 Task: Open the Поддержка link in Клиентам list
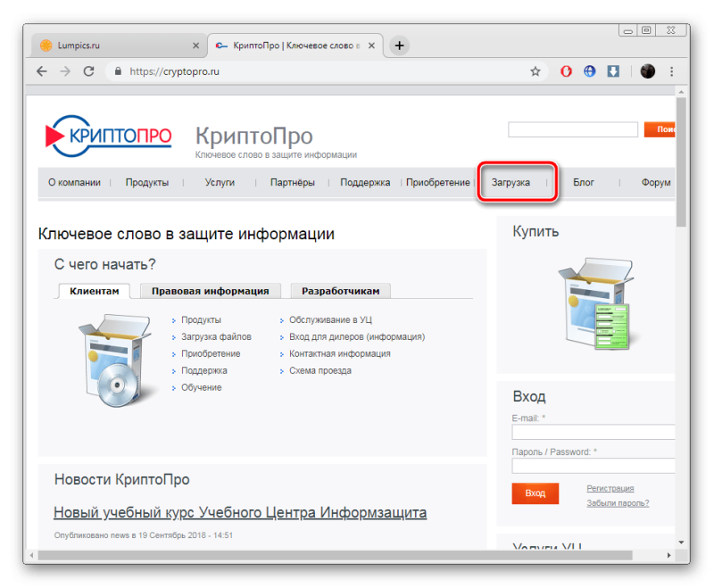coord(204,370)
